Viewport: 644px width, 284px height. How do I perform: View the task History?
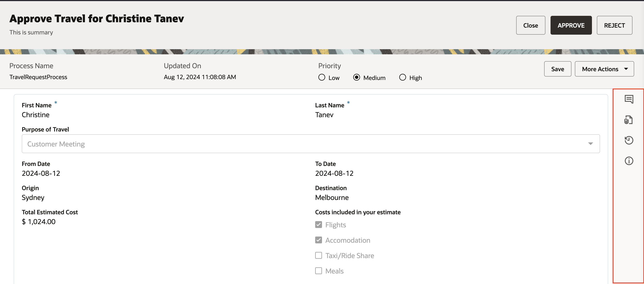(629, 140)
